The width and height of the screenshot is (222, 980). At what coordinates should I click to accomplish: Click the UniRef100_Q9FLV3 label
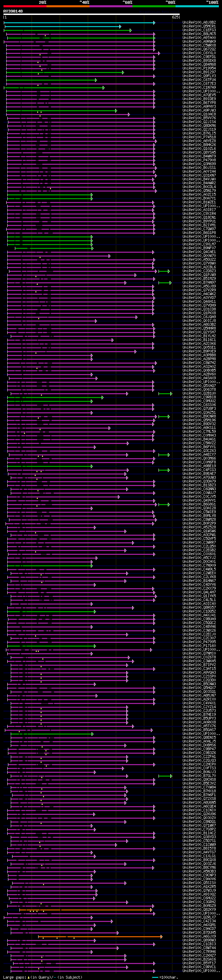pyautogui.click(x=199, y=76)
